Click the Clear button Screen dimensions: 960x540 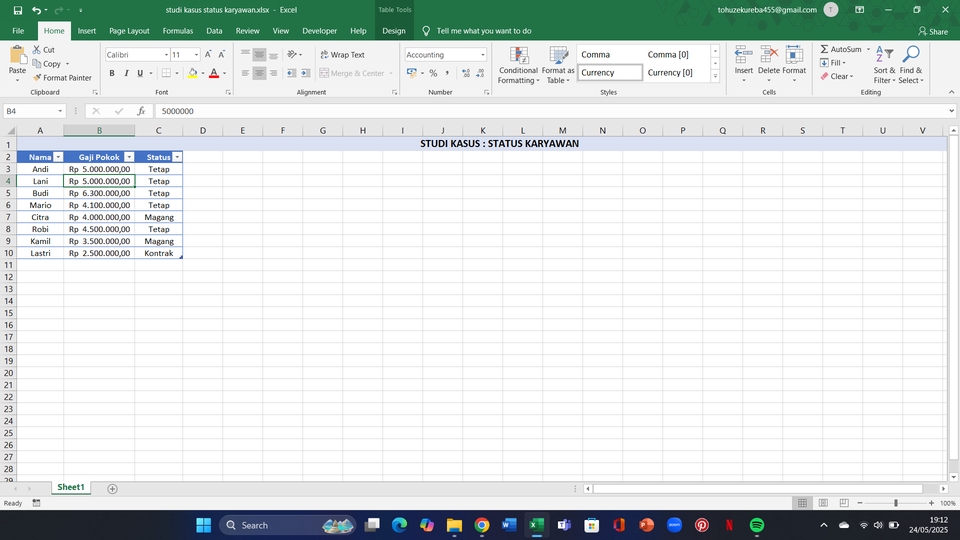click(836, 76)
